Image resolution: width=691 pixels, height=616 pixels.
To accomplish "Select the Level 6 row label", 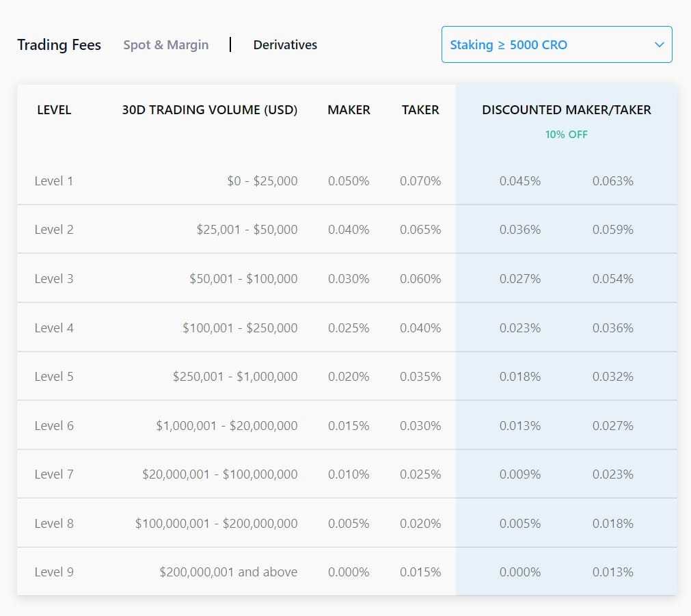I will pos(54,425).
